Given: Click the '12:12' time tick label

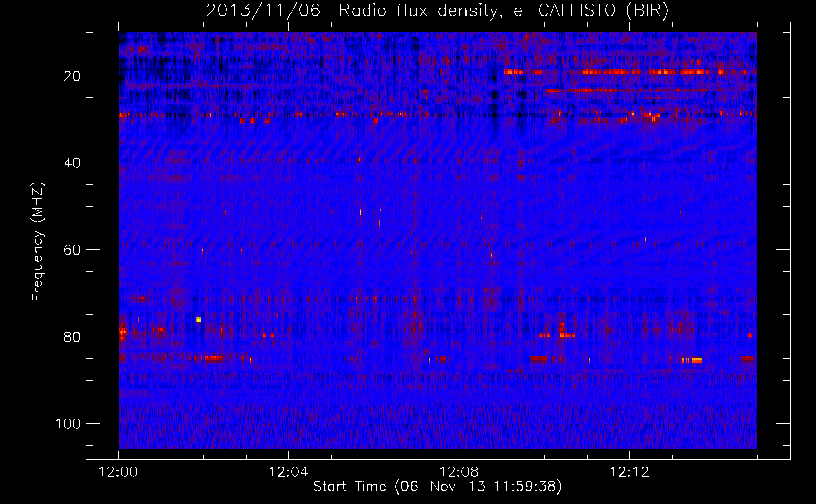Looking at the screenshot, I should [x=629, y=472].
